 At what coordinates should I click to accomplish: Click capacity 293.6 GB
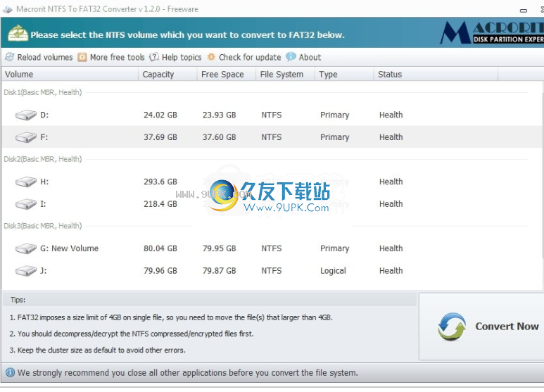160,182
